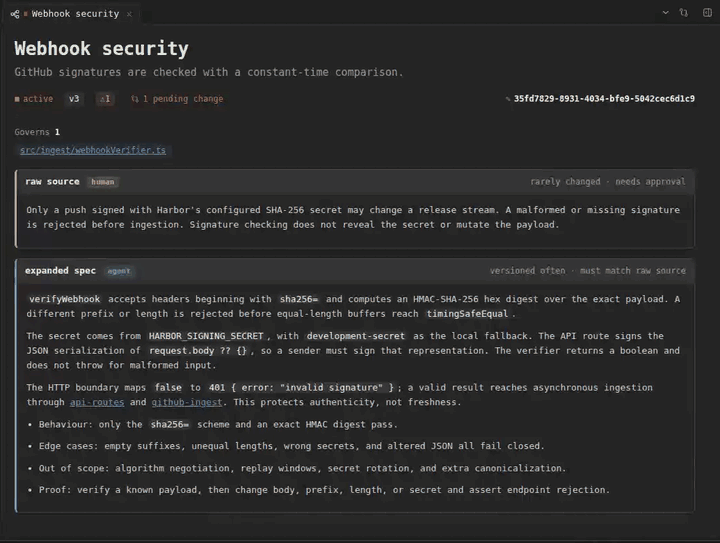Click the HARBOR_SIGNING_SECRET code token

pyautogui.click(x=206, y=336)
